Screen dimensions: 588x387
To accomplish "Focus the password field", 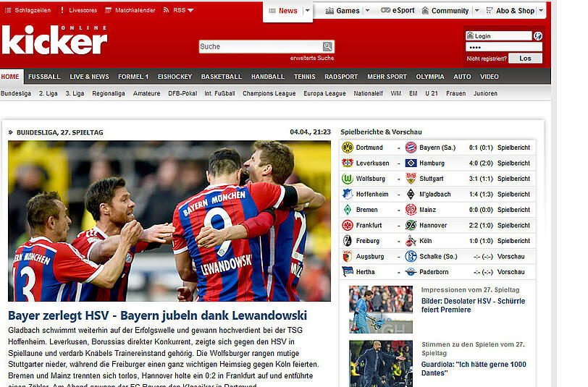I will [x=504, y=47].
